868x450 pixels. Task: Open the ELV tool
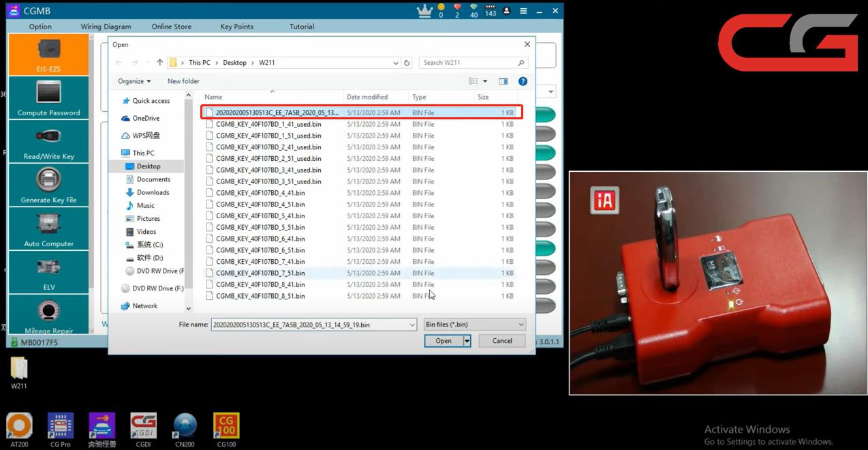(48, 273)
